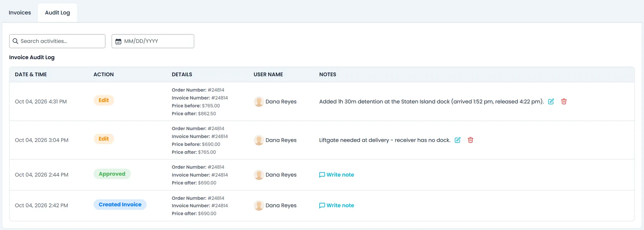Click the USER NAME column header

pos(268,75)
